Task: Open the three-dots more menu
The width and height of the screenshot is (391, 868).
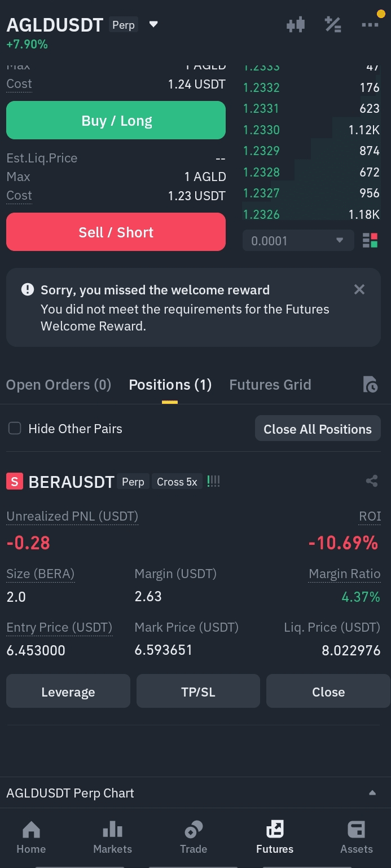Action: [370, 25]
